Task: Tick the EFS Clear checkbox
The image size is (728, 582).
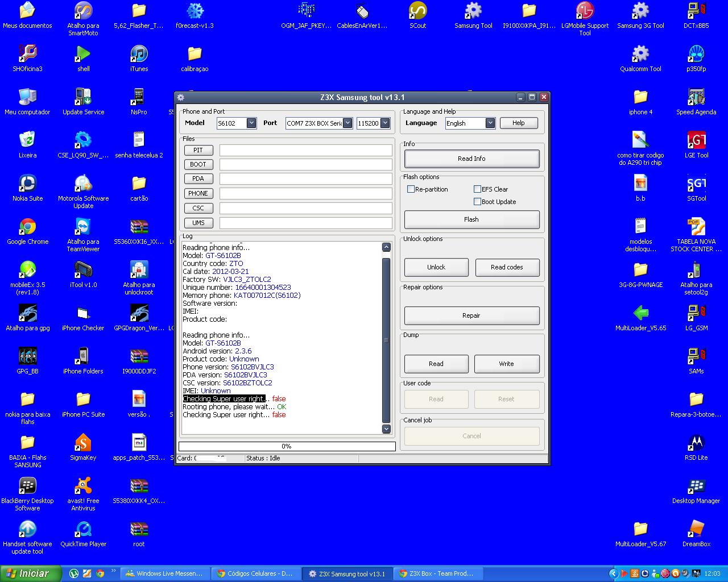Action: [477, 189]
